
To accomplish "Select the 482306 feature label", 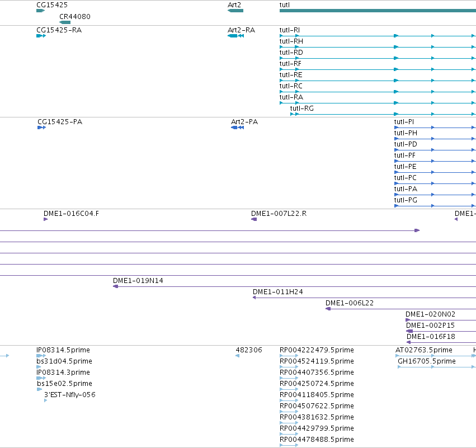I will point(248,350).
